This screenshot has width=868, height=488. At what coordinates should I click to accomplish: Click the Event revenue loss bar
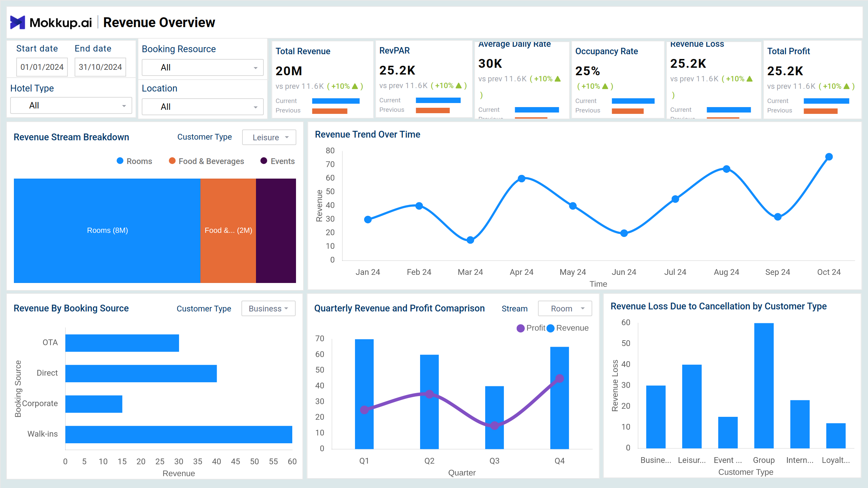click(728, 432)
